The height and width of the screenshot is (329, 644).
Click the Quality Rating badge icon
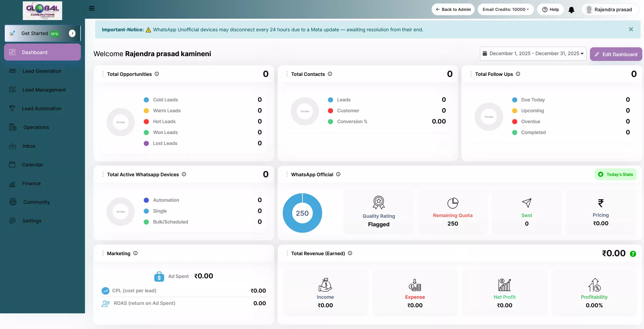pos(379,202)
